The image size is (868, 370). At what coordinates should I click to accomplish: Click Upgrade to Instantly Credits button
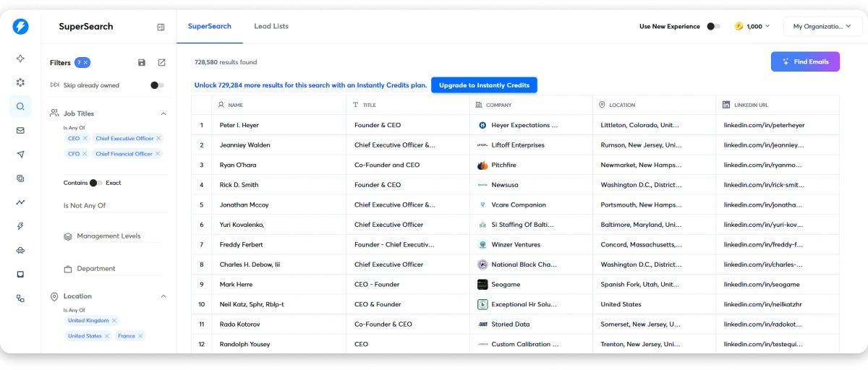(484, 85)
